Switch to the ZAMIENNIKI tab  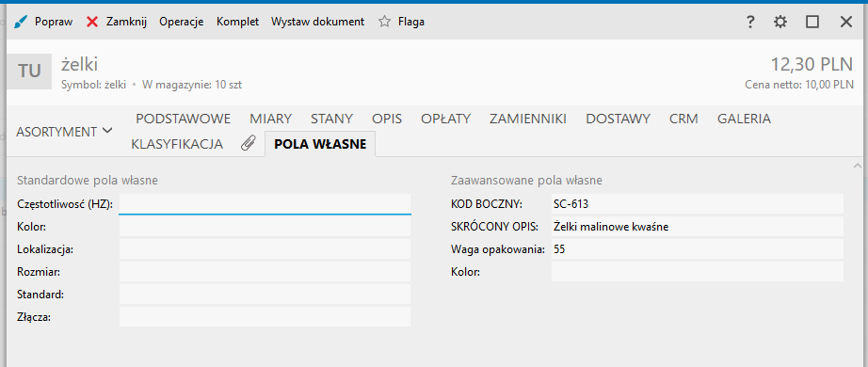click(528, 119)
